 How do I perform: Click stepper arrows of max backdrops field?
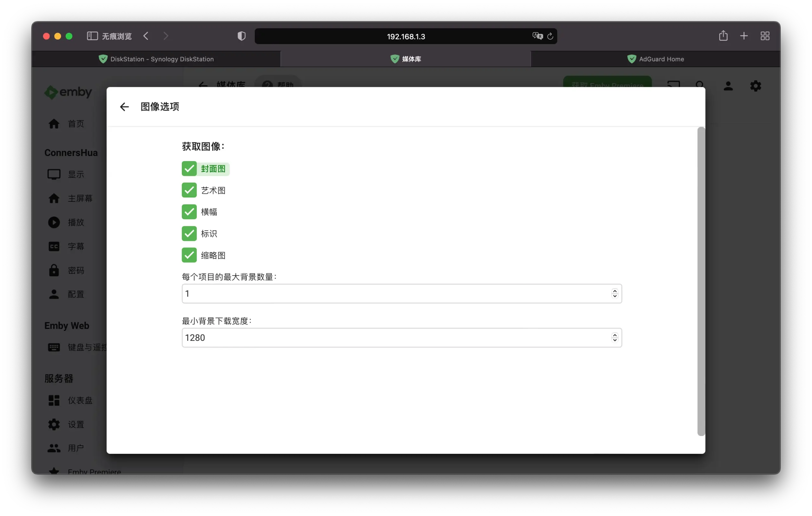click(x=615, y=293)
